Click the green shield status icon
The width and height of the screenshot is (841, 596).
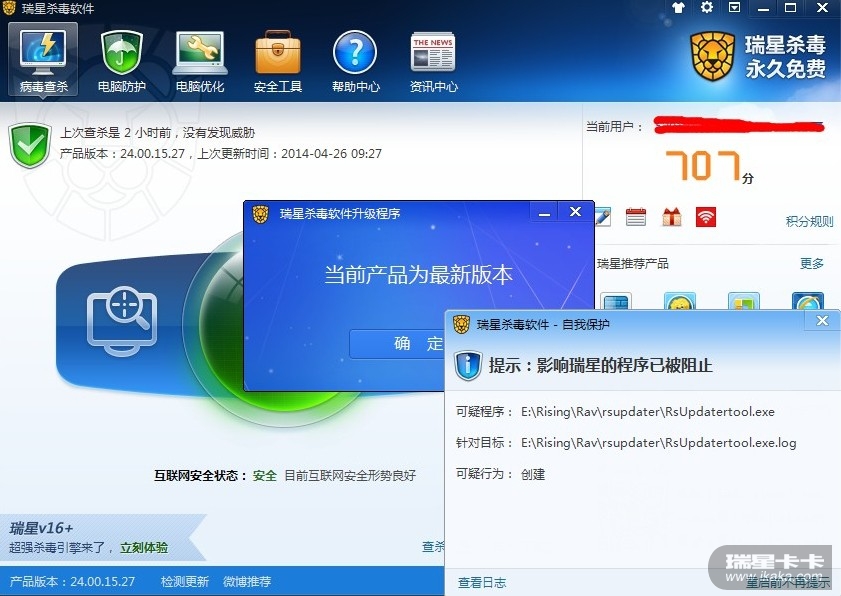[x=30, y=145]
